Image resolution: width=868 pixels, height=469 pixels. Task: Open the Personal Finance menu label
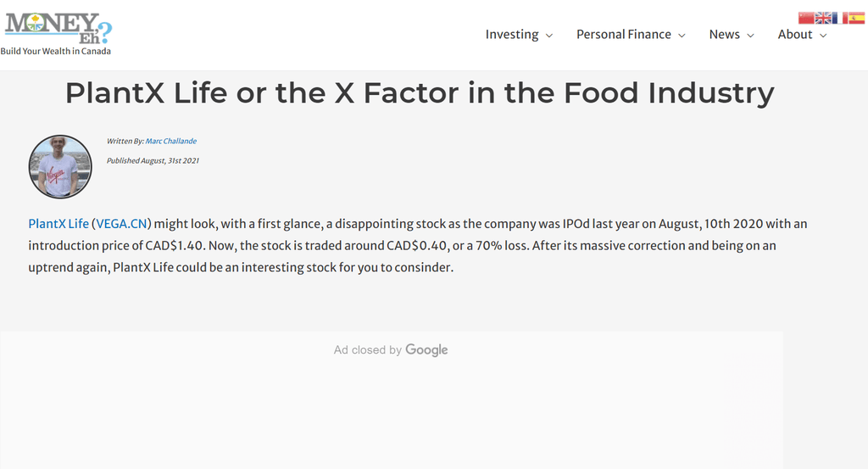click(x=623, y=35)
